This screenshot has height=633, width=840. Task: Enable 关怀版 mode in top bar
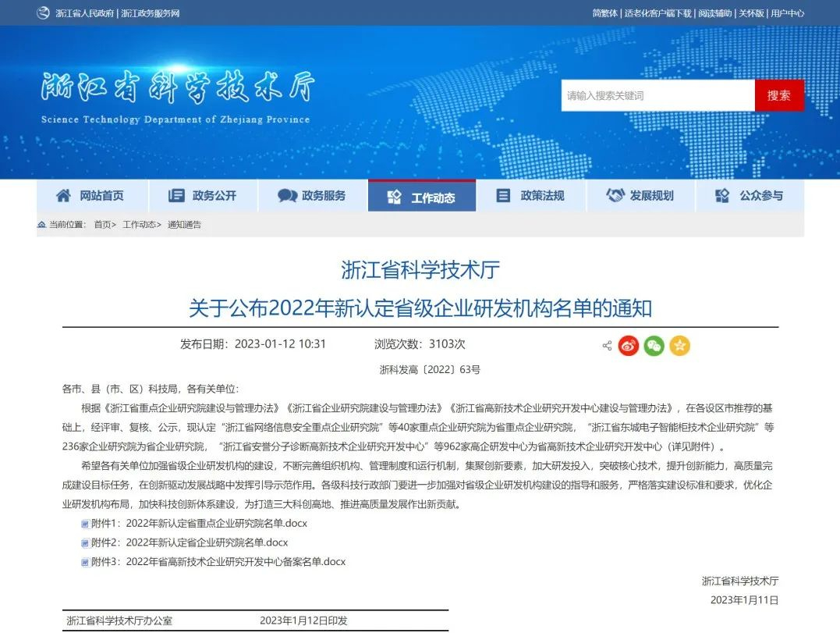(751, 13)
